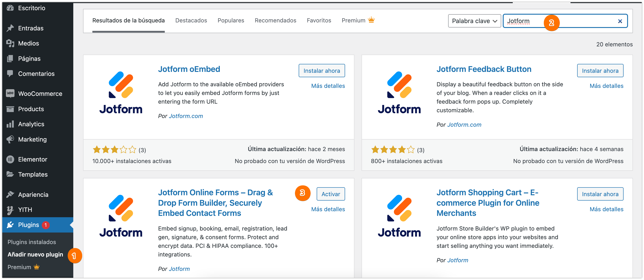The image size is (644, 280).
Task: Click the WooCommerce logo icon in sidebar
Action: (10, 93)
